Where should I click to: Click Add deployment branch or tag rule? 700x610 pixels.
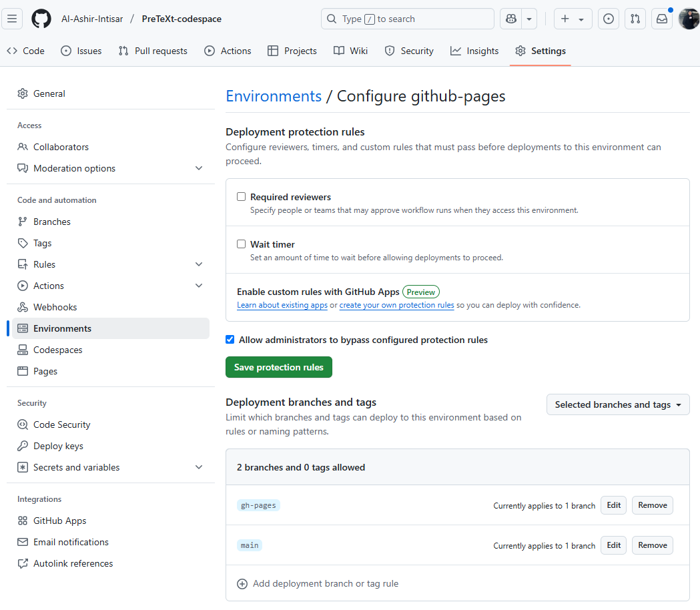tap(318, 584)
